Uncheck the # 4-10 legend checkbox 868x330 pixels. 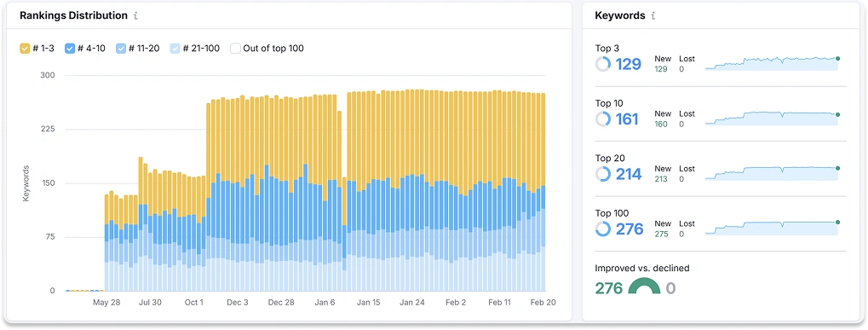tap(70, 48)
